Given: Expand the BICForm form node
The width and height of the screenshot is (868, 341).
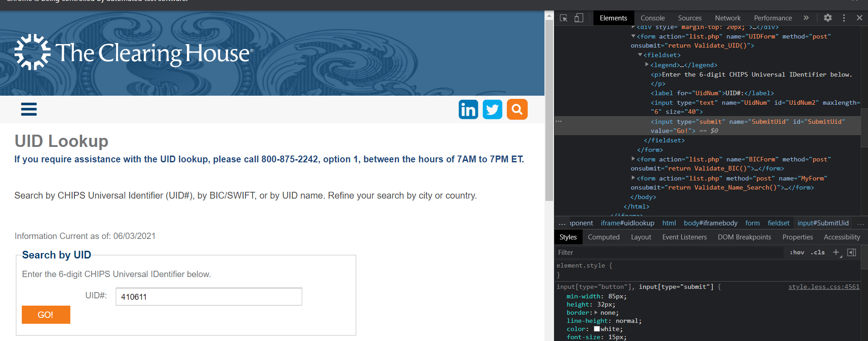Looking at the screenshot, I should [x=633, y=159].
